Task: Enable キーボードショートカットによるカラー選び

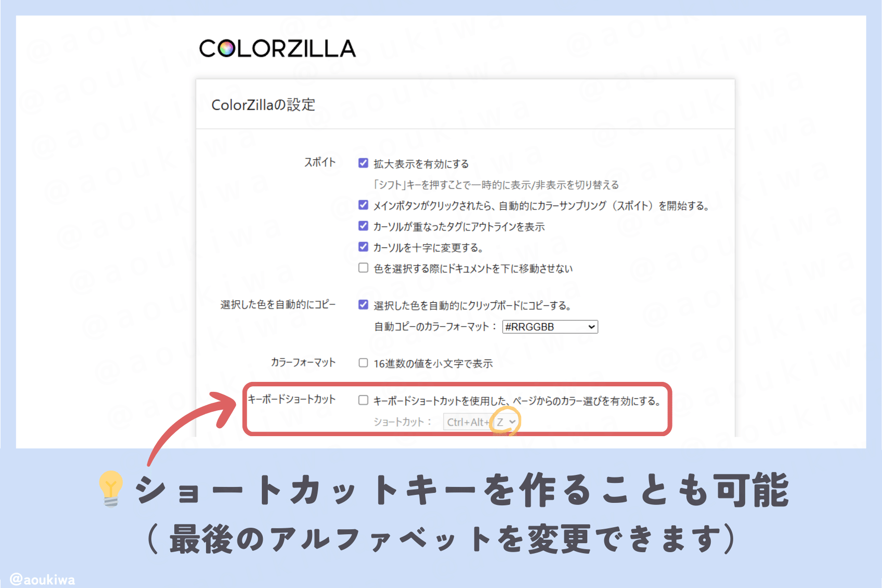Action: tap(364, 400)
